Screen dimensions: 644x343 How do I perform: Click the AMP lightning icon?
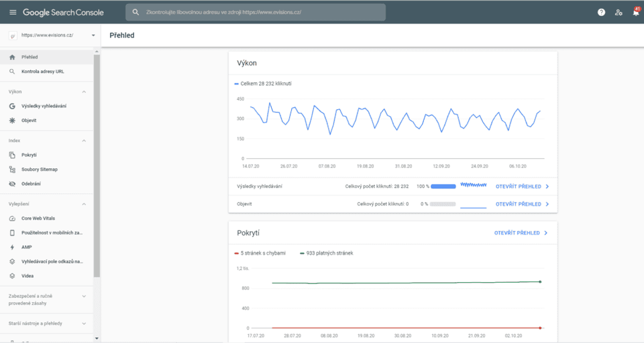[12, 247]
